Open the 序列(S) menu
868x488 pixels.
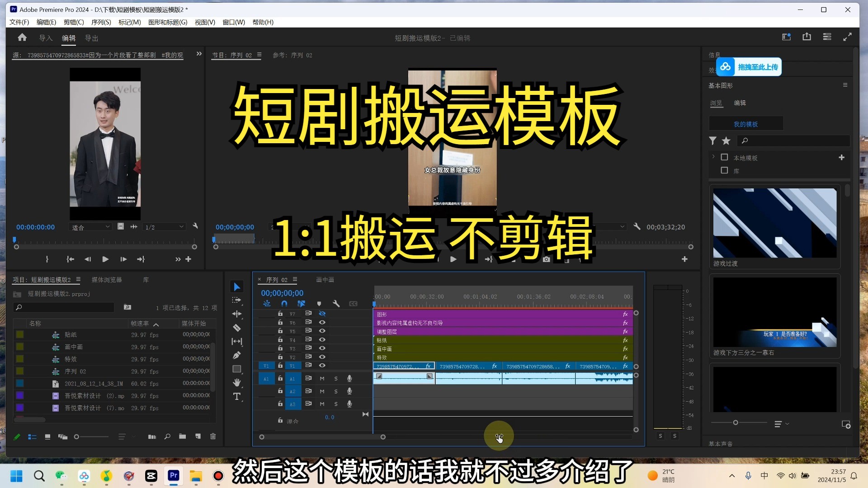pyautogui.click(x=101, y=22)
